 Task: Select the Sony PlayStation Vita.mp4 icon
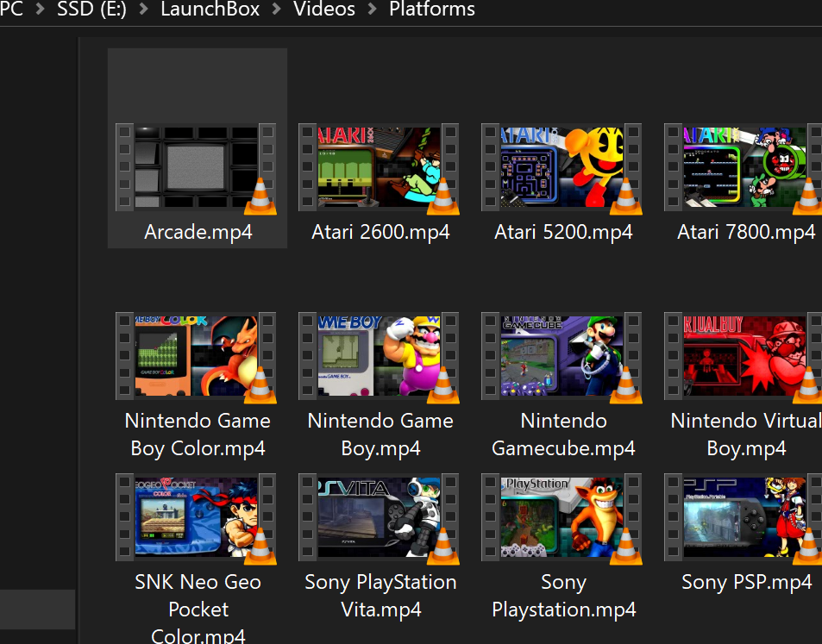[379, 518]
